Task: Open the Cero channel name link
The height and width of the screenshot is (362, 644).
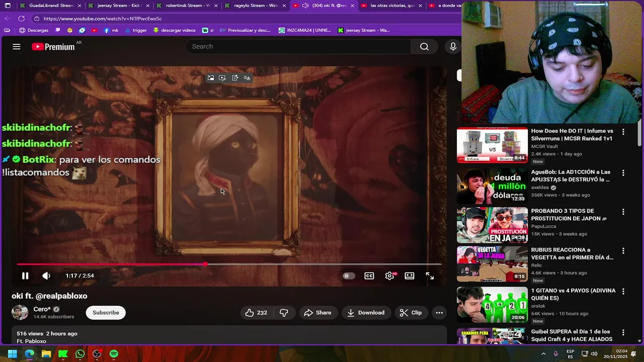Action: 42,309
